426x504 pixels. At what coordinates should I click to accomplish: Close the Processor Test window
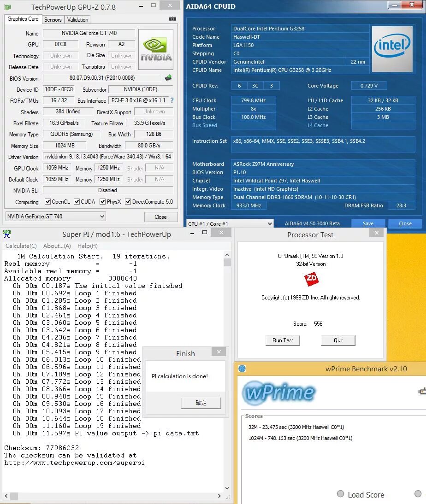(377, 233)
